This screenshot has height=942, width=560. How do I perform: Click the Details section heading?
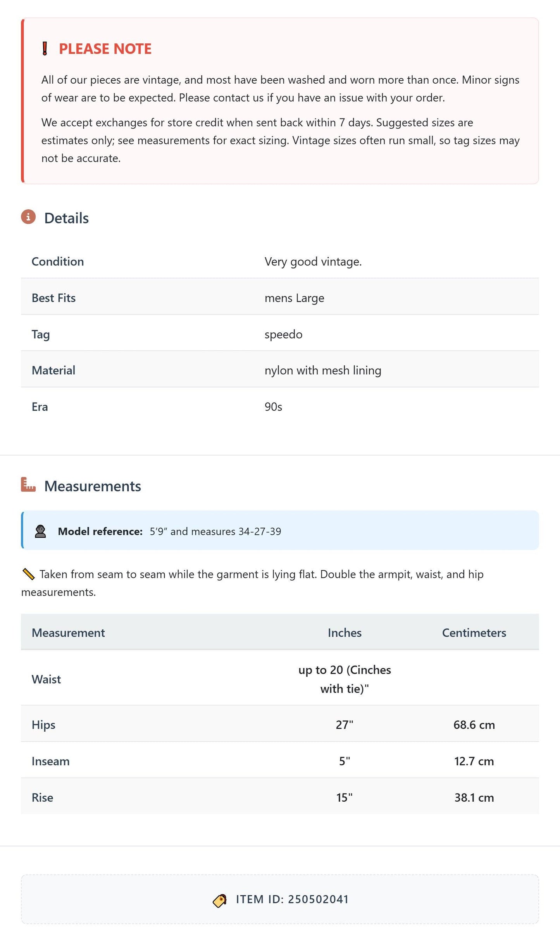(66, 218)
